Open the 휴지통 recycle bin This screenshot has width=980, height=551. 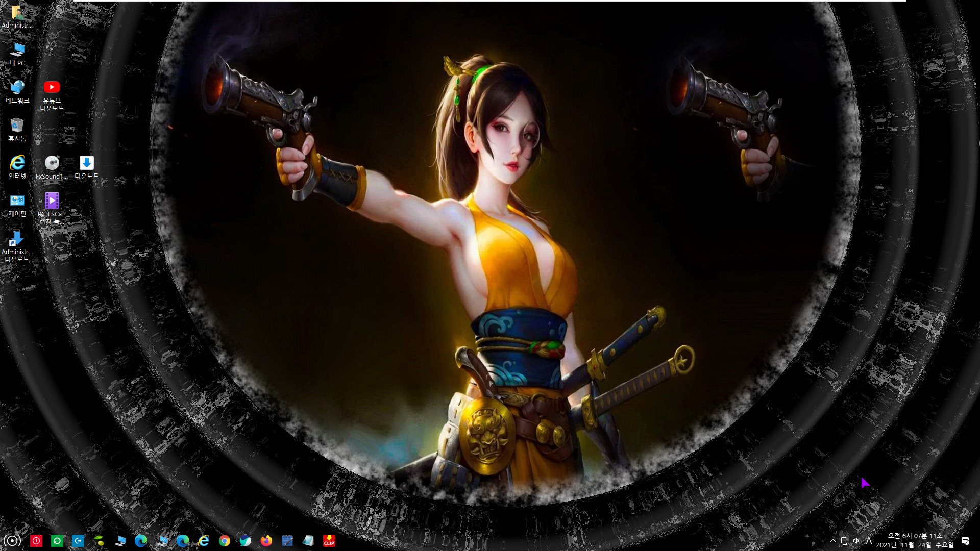coord(17,130)
